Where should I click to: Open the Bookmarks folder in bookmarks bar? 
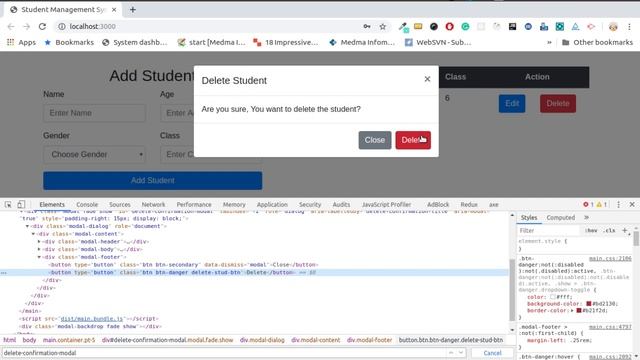(x=69, y=42)
